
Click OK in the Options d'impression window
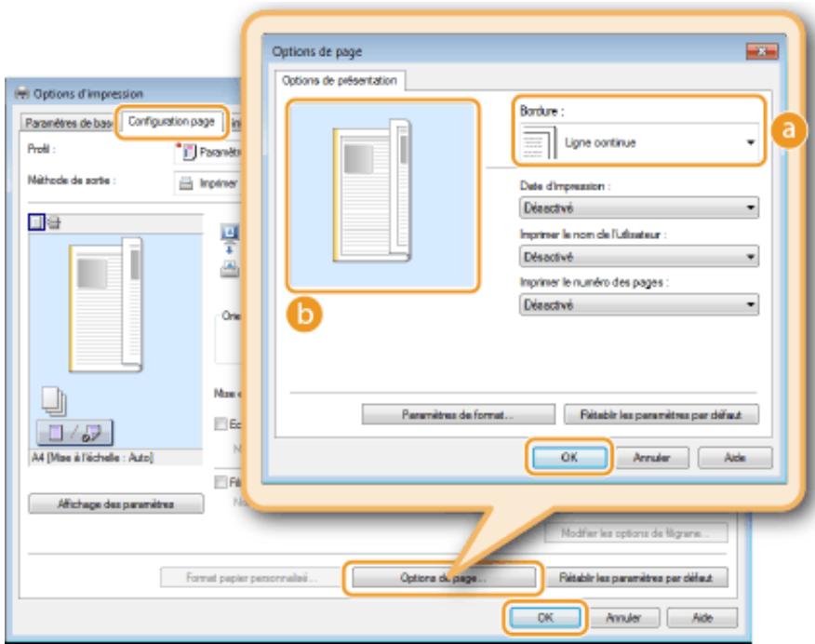point(545,618)
